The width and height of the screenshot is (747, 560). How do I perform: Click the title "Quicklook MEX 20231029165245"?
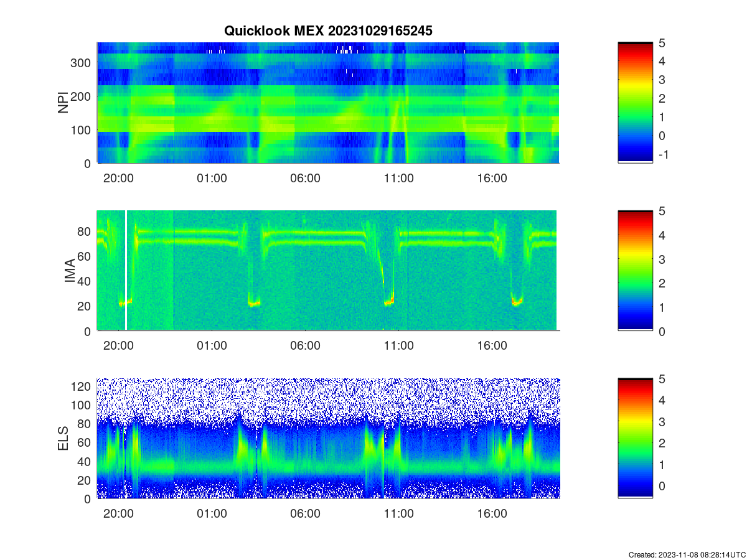[328, 30]
